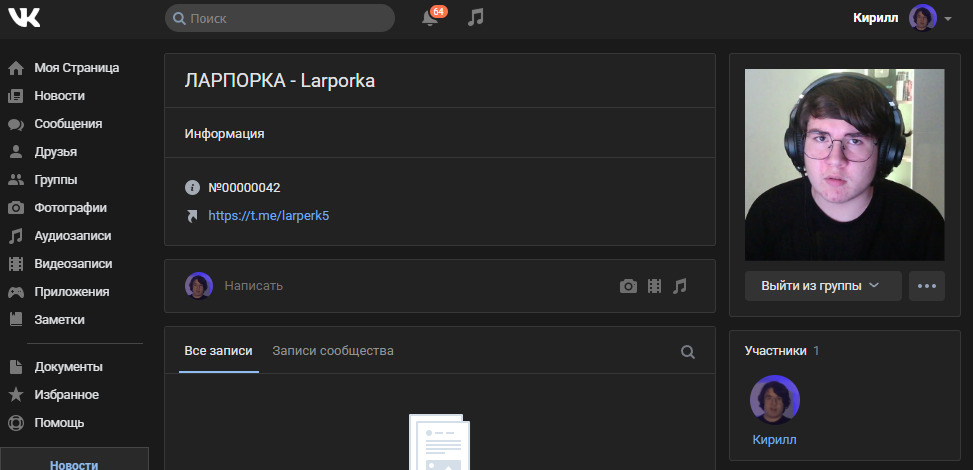
Task: Open the https://t.me/larperk5 link
Action: [269, 216]
